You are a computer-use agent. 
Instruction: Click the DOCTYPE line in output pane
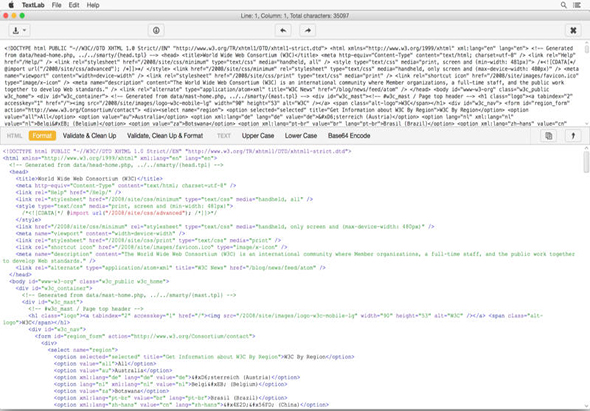pos(177,151)
